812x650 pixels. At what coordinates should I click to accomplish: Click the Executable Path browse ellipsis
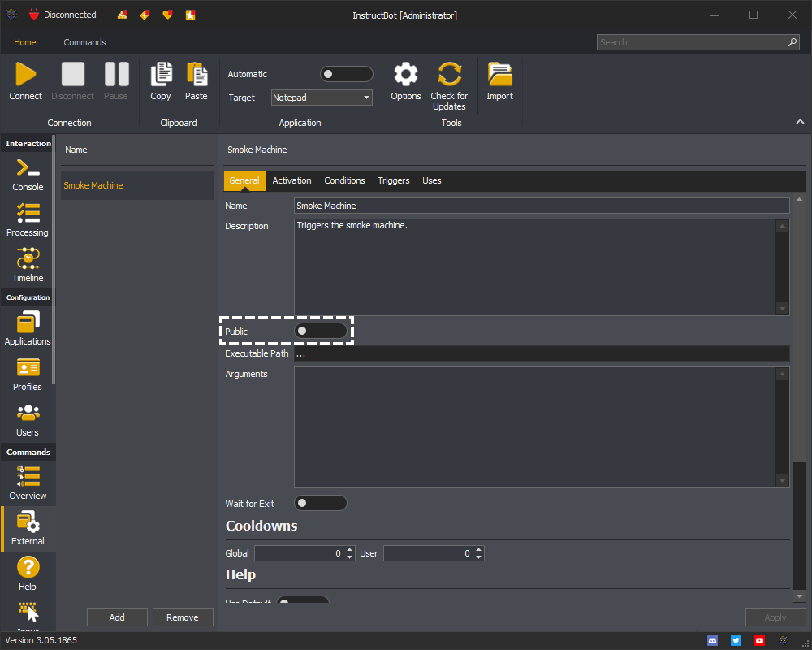pyautogui.click(x=301, y=353)
